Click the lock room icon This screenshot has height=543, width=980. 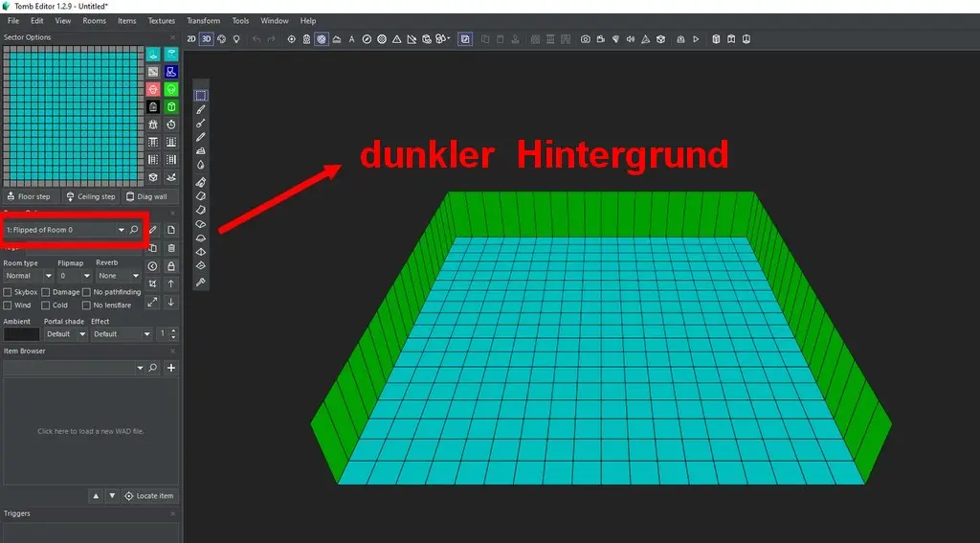pyautogui.click(x=170, y=266)
